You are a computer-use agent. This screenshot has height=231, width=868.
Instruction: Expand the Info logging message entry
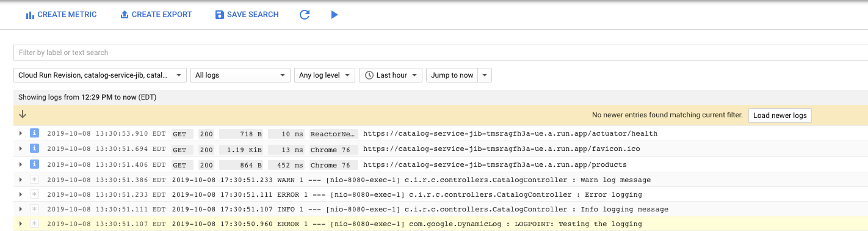[x=21, y=209]
